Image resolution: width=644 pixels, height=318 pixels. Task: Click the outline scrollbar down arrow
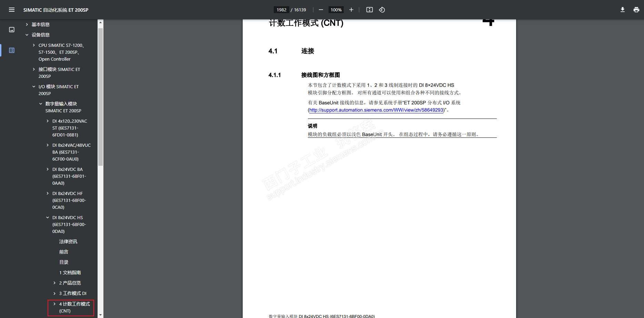[100, 315]
